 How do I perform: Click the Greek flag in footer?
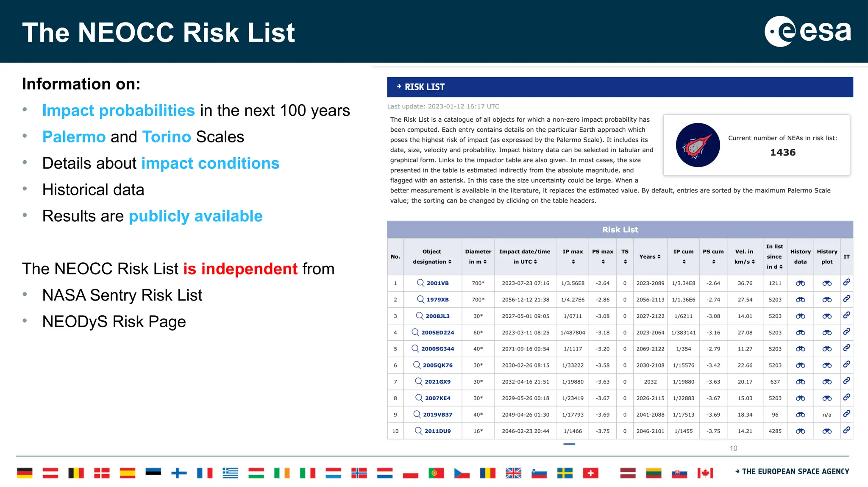230,473
